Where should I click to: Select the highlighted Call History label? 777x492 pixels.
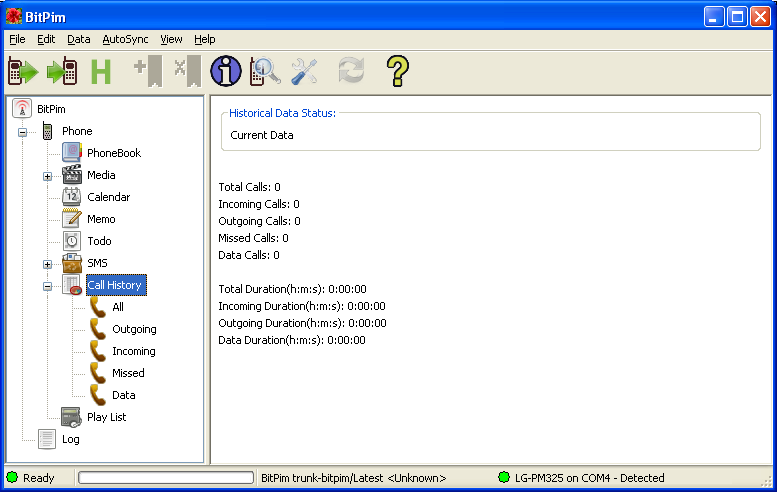tap(114, 285)
